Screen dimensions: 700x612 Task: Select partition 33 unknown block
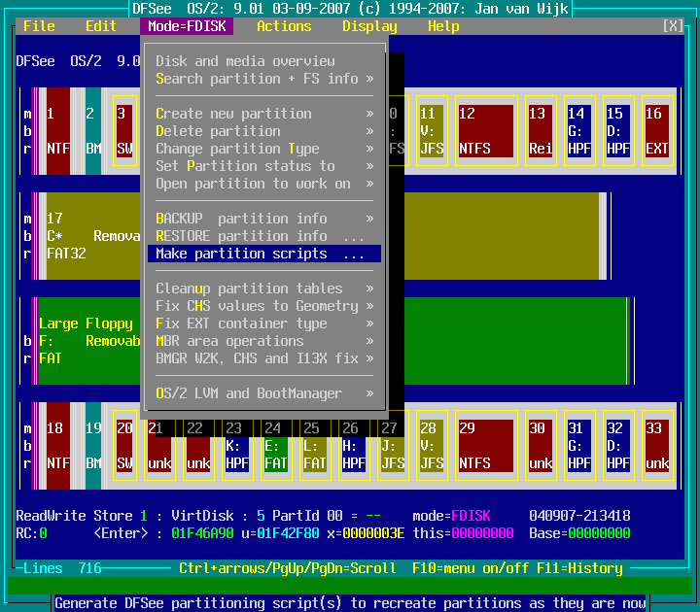point(657,445)
